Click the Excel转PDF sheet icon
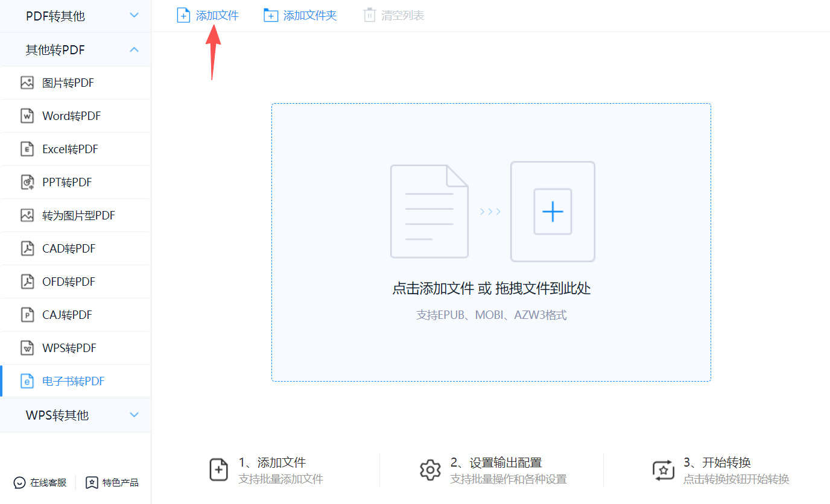Screen dimensions: 830x504 27,150
